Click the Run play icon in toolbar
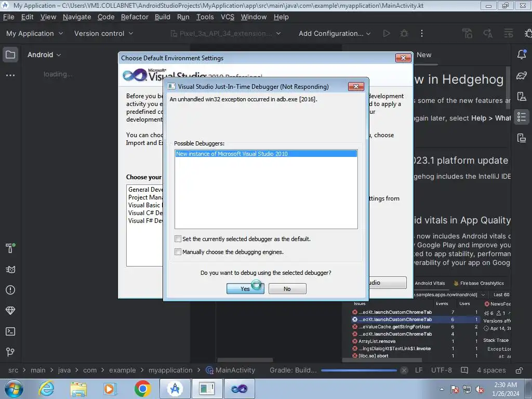 click(386, 33)
